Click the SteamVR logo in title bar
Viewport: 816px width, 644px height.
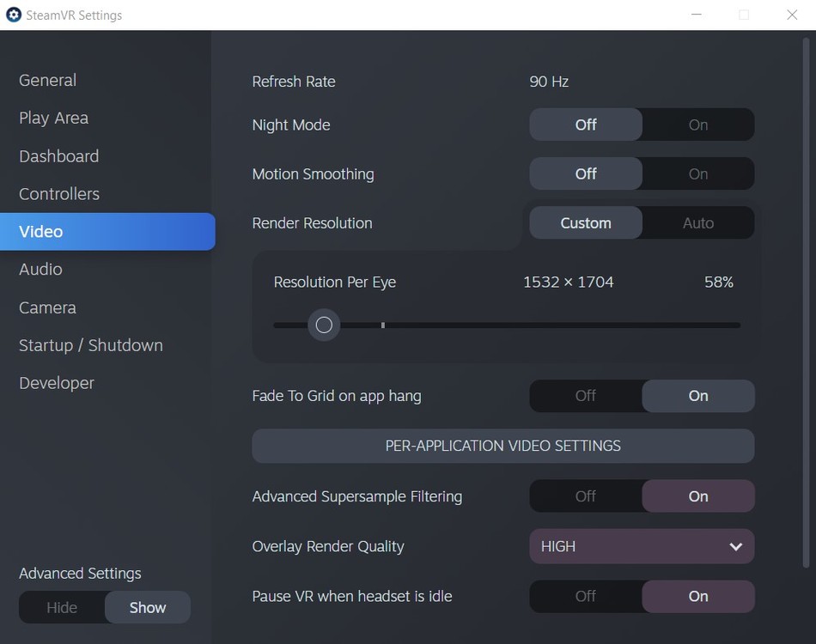pos(14,15)
